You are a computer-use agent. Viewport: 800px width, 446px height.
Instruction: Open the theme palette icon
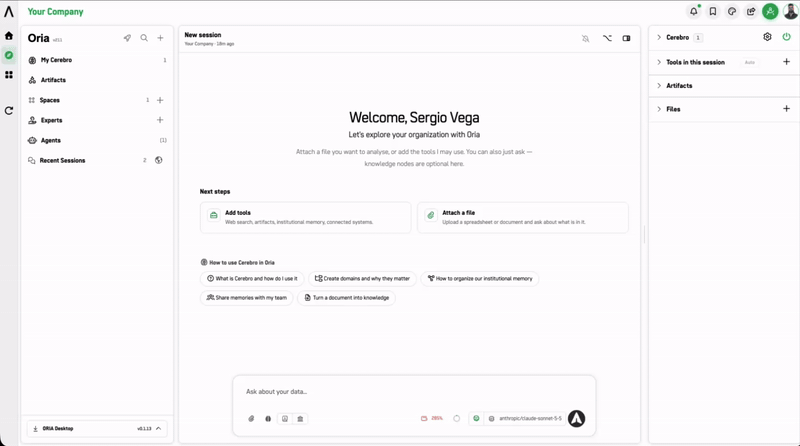tap(732, 11)
